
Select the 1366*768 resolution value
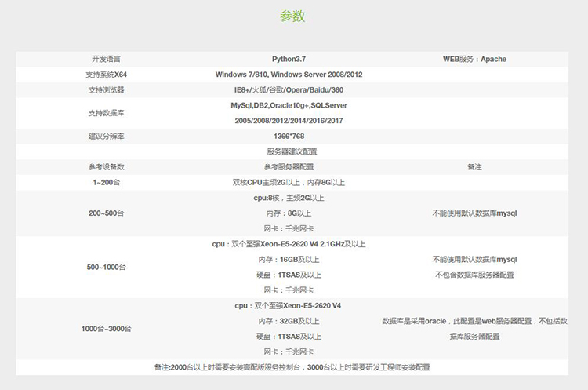(289, 136)
